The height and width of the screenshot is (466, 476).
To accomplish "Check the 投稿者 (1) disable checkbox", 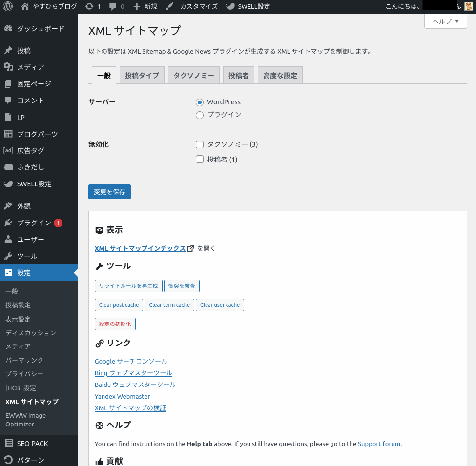I will [199, 160].
